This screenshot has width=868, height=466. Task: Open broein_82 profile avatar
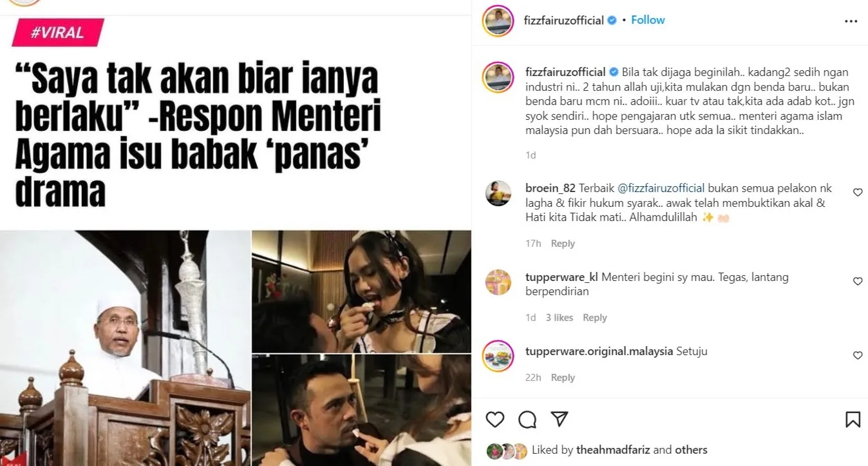point(498,193)
